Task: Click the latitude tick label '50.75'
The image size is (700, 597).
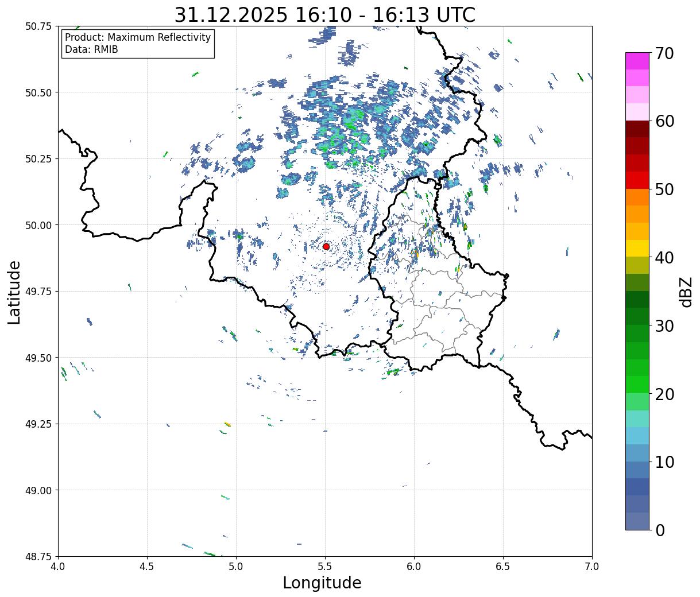Action: [38, 26]
